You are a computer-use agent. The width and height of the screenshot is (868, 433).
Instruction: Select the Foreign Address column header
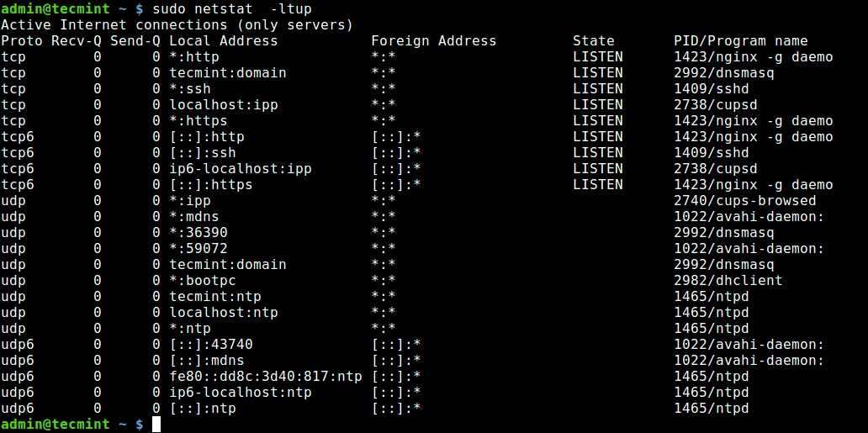433,41
